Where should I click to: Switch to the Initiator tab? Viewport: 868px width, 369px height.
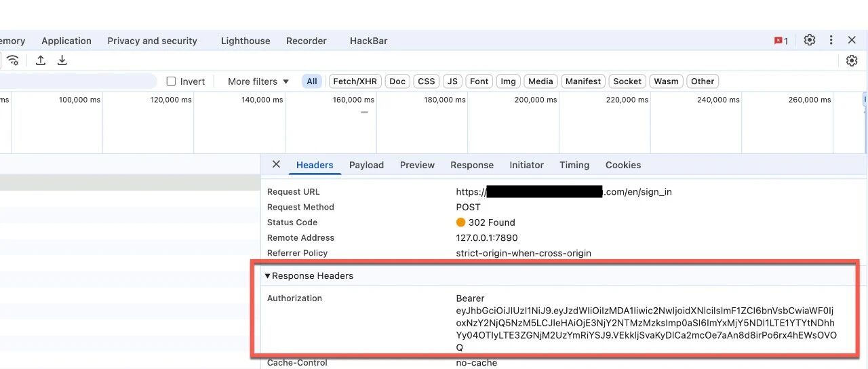click(527, 165)
